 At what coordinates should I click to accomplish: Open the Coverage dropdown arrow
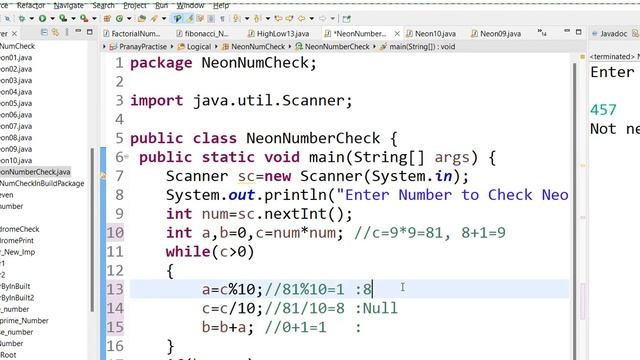point(73,18)
